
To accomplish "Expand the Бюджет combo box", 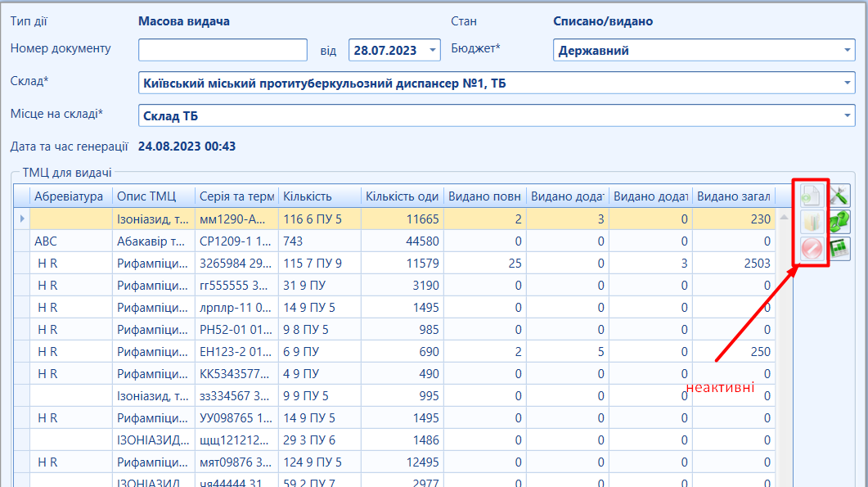I will coord(847,51).
